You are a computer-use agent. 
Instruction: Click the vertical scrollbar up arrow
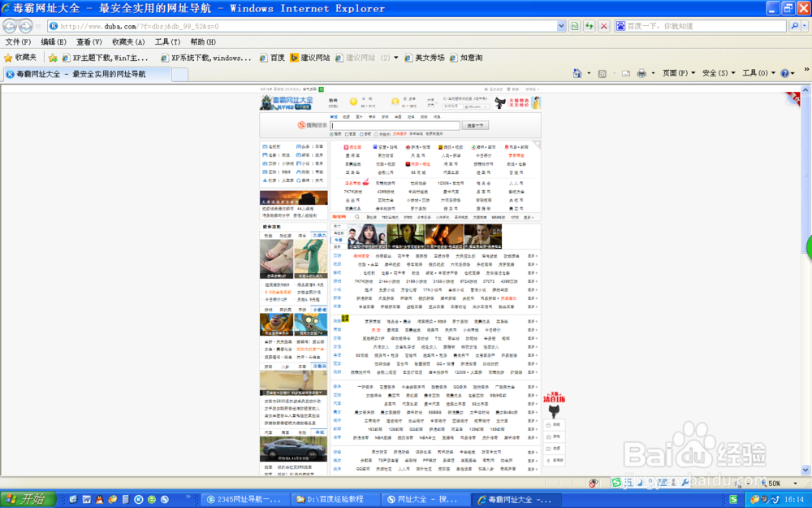pyautogui.click(x=806, y=89)
